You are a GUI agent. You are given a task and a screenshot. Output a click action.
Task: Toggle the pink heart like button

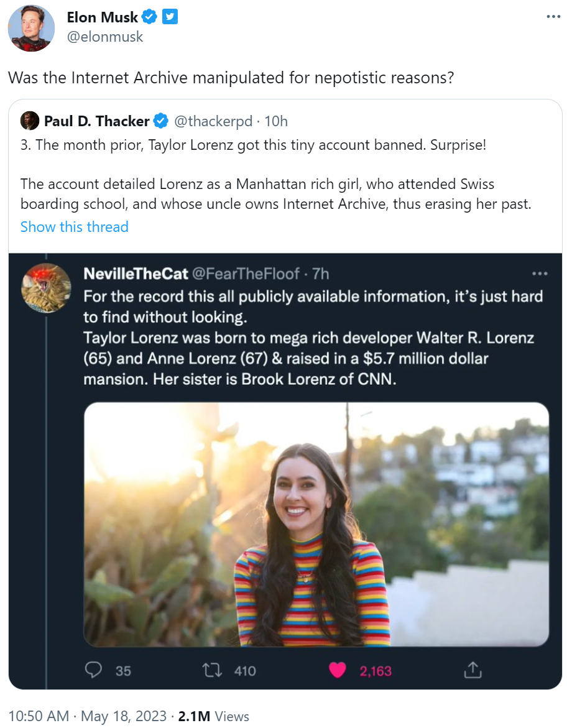click(337, 670)
